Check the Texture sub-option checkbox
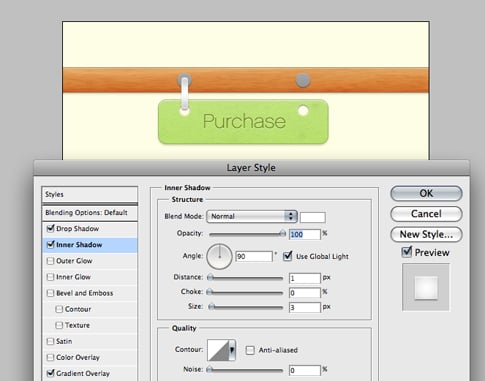This screenshot has width=485, height=381. [59, 325]
